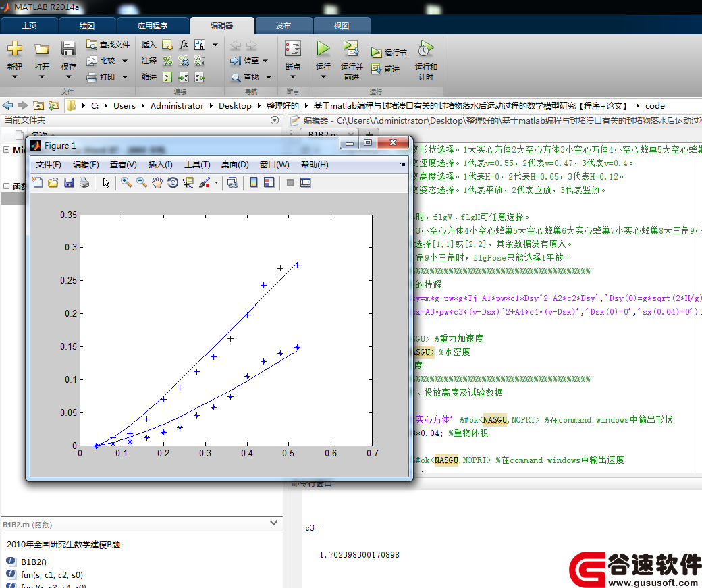Click the New (新建) file icon
Viewport: 702px width, 588px height.
click(15, 49)
